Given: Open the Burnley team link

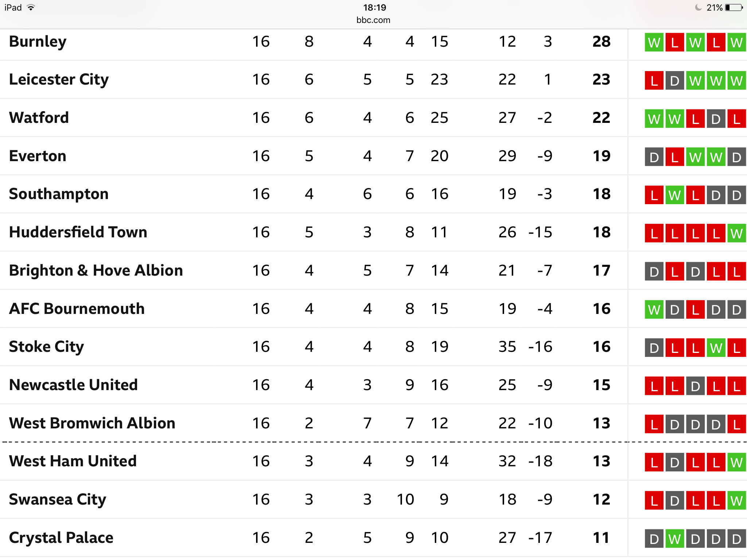Looking at the screenshot, I should (x=38, y=42).
